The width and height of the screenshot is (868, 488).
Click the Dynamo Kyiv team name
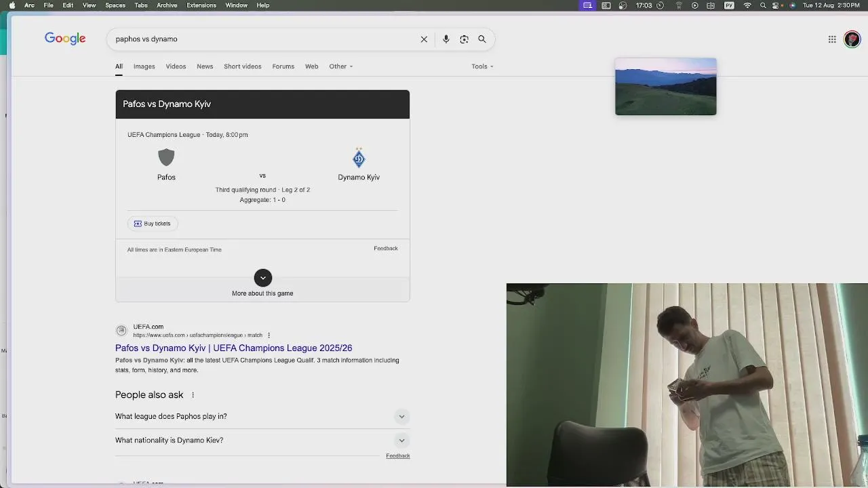pos(359,178)
